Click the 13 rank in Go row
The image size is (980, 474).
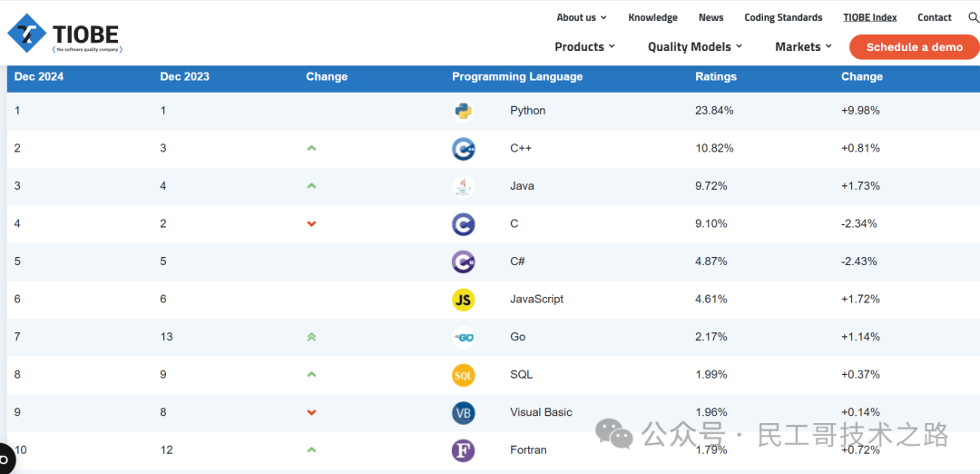click(x=166, y=336)
